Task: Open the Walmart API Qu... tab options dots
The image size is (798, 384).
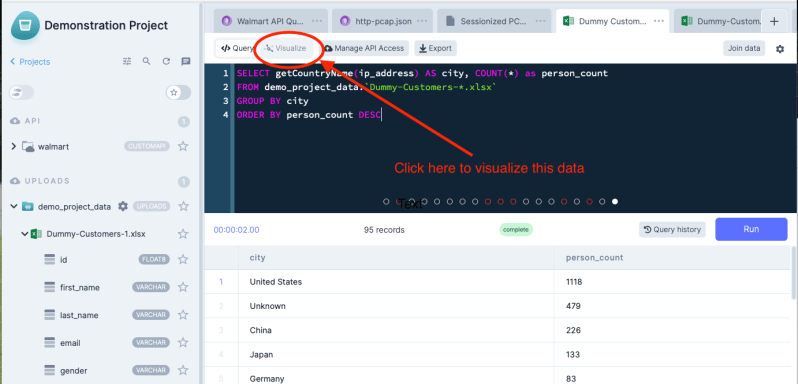Action: pyautogui.click(x=317, y=21)
